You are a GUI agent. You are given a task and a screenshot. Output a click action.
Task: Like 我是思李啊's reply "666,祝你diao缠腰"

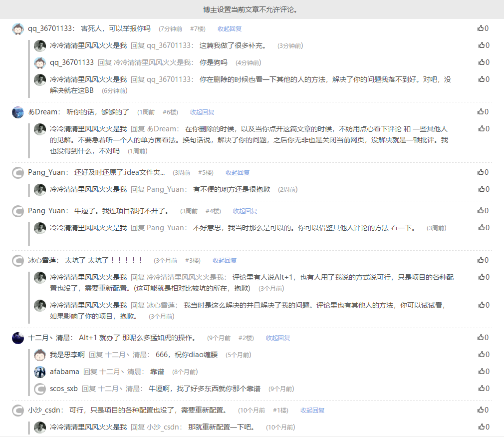[484, 355]
